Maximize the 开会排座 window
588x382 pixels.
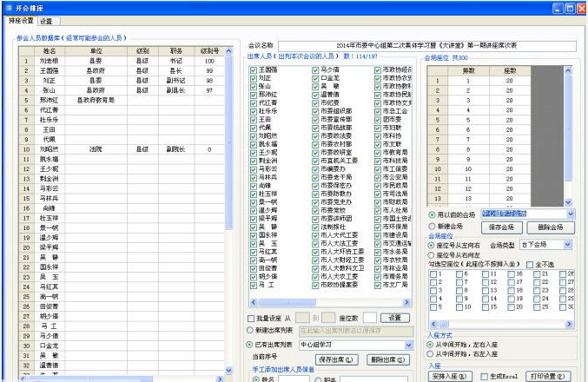pyautogui.click(x=559, y=8)
